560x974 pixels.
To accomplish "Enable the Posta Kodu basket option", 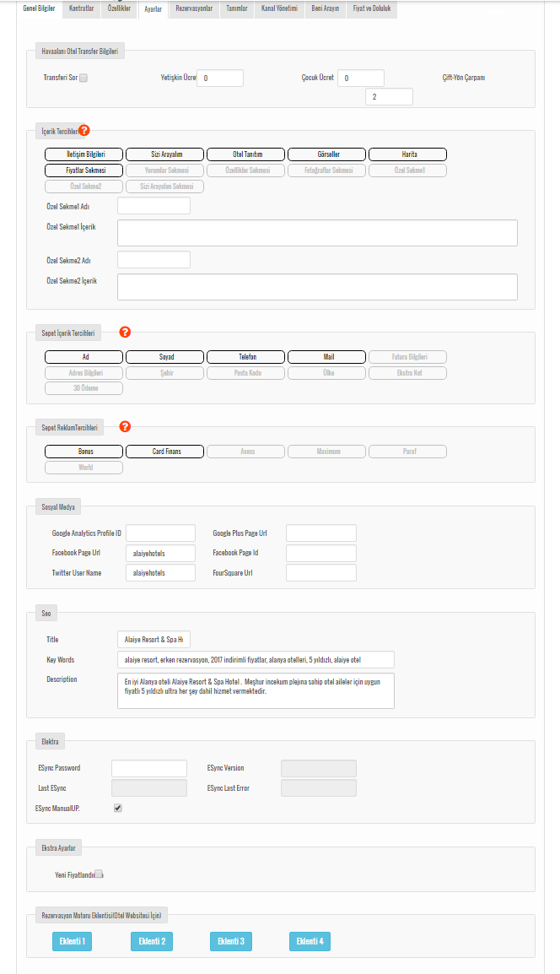I will [x=246, y=373].
